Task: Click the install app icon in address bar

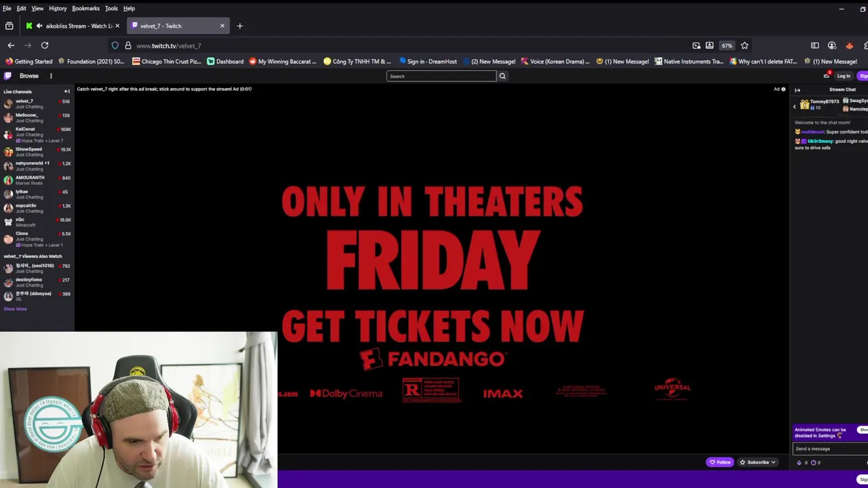Action: (x=709, y=45)
